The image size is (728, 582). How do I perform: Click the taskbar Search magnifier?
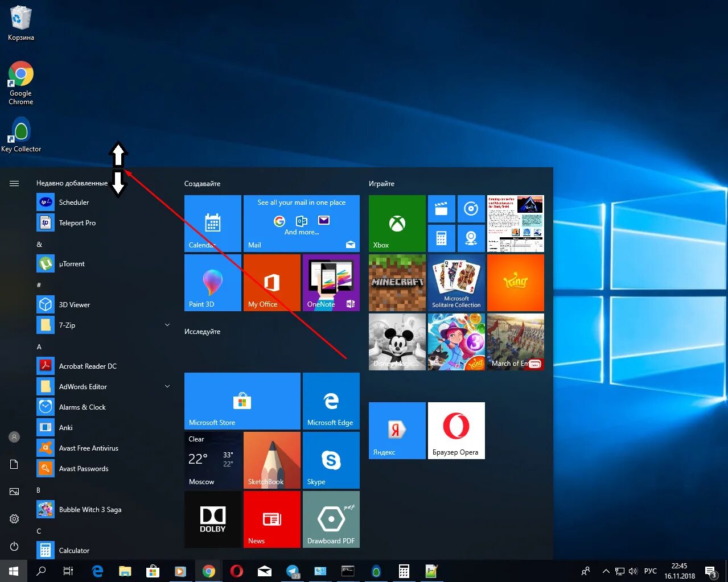41,571
